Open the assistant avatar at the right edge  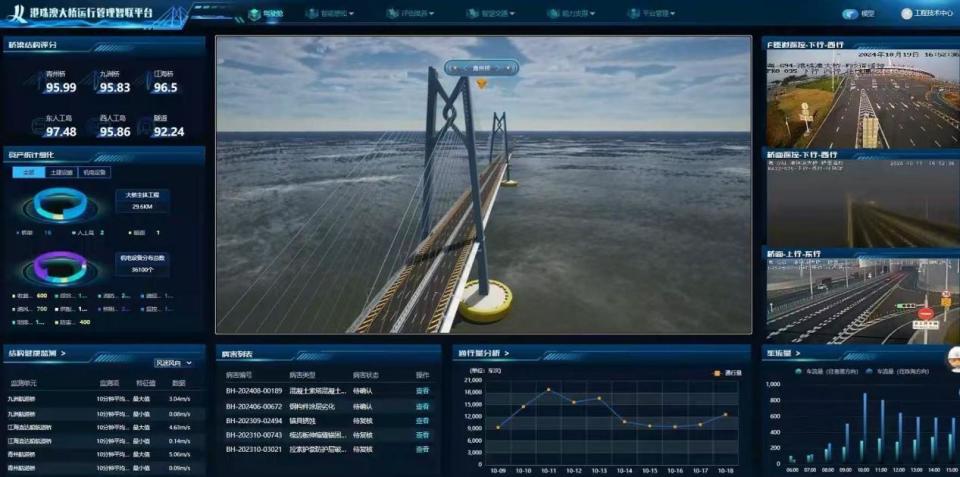pyautogui.click(x=953, y=359)
